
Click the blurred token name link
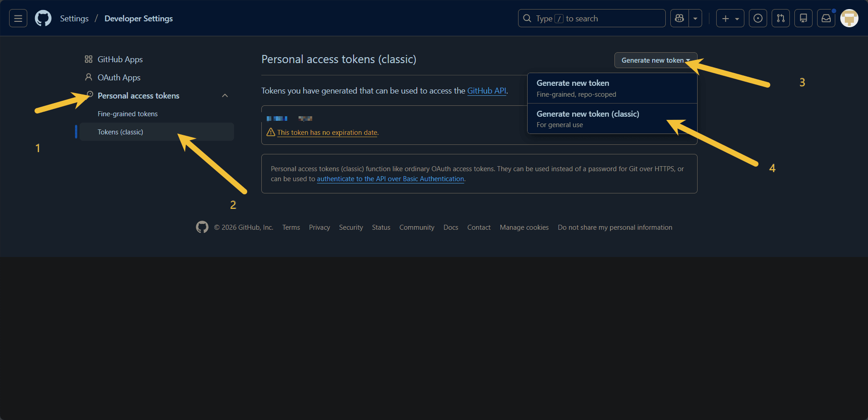pyautogui.click(x=277, y=119)
